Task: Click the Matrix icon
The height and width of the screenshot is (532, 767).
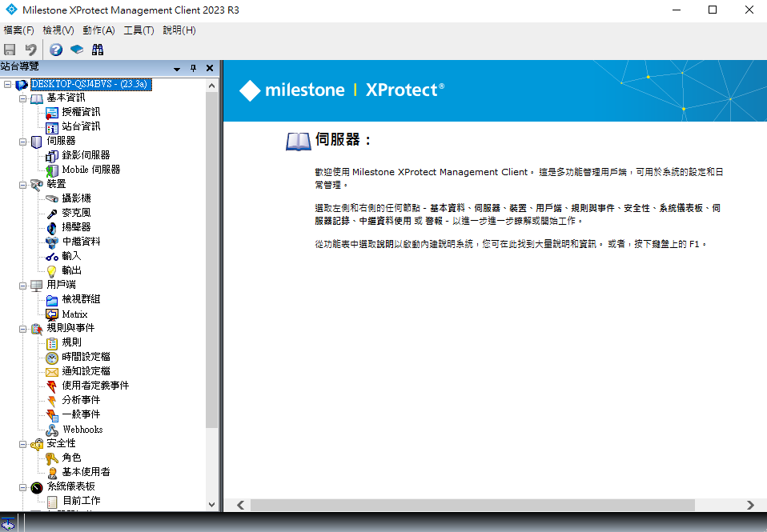Action: (52, 314)
